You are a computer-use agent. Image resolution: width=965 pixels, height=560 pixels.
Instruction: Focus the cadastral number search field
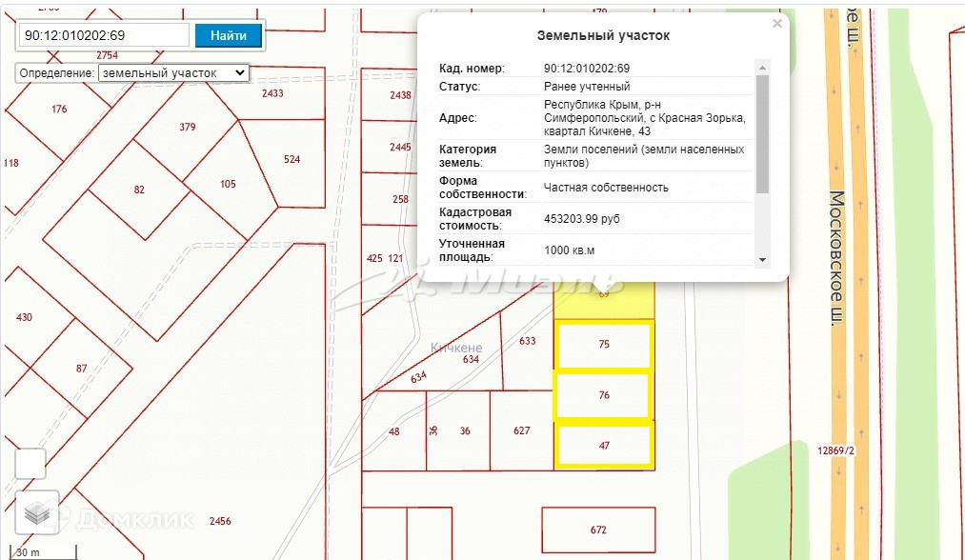pyautogui.click(x=104, y=35)
